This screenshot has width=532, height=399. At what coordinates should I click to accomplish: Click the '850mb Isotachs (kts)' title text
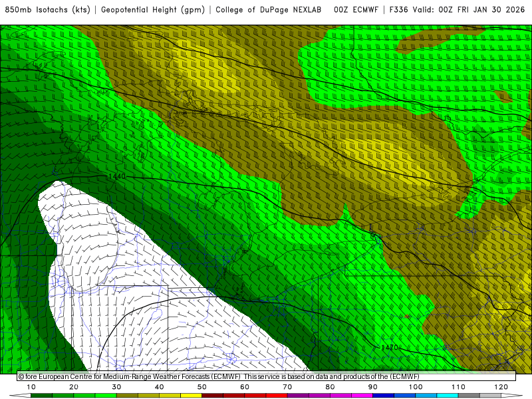(x=47, y=10)
